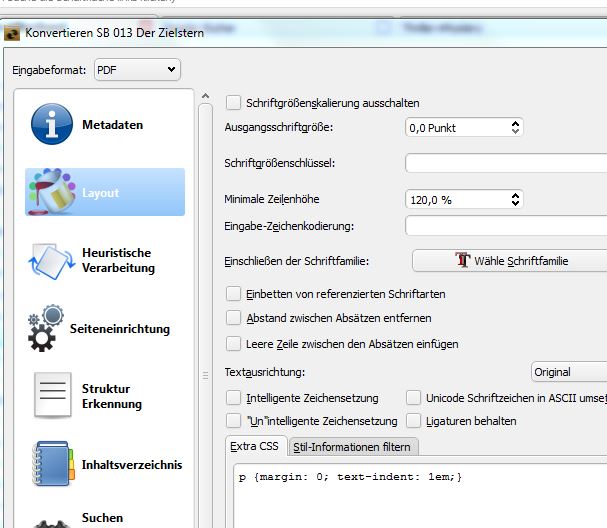This screenshot has width=607, height=528.
Task: Select the Layout paint bucket icon
Action: pyautogui.click(x=52, y=192)
